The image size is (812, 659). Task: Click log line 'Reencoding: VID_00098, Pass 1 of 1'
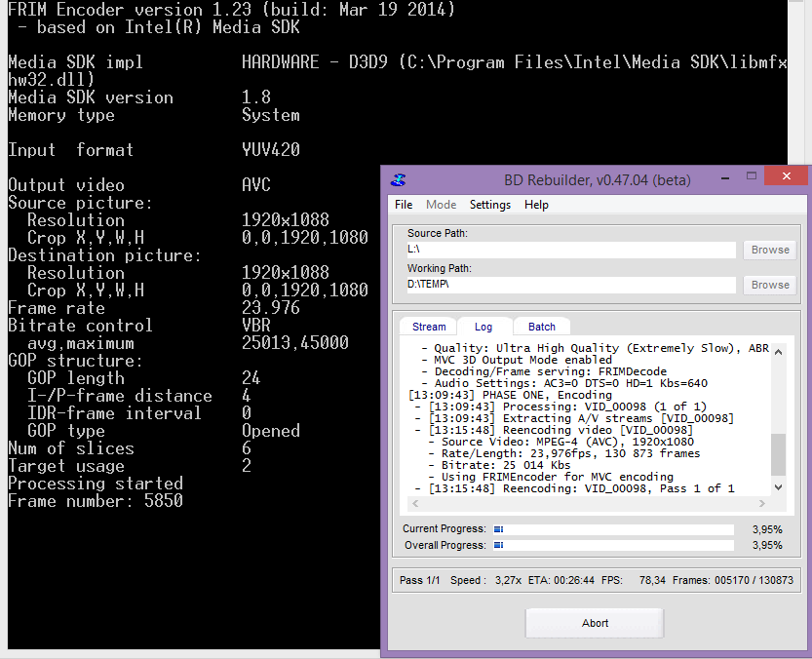[575, 488]
